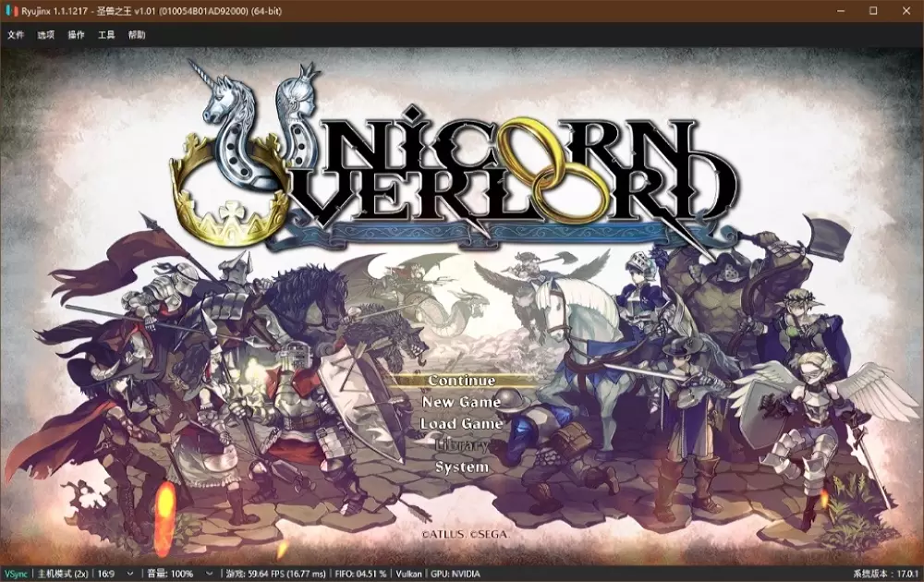Screen dimensions: 924x582
Task: Open the System option
Action: point(461,467)
